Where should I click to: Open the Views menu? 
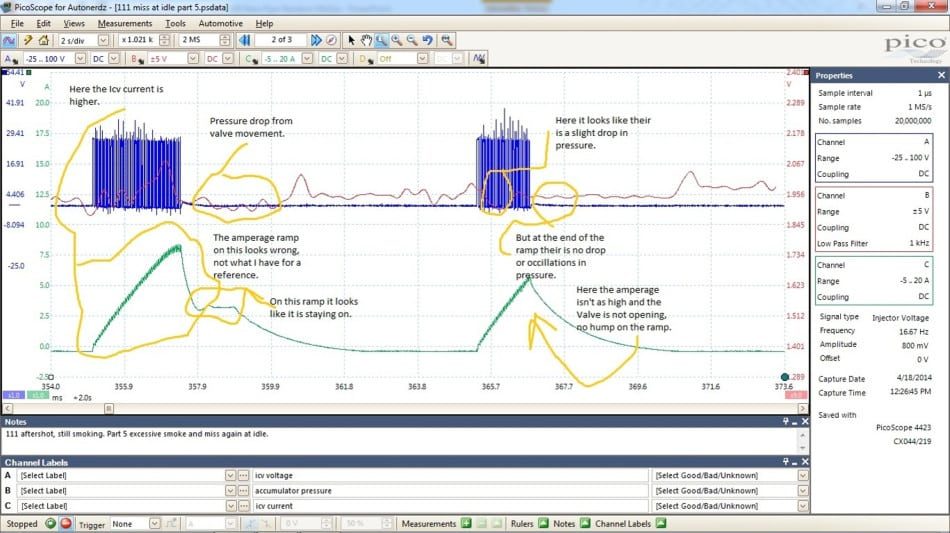point(74,23)
